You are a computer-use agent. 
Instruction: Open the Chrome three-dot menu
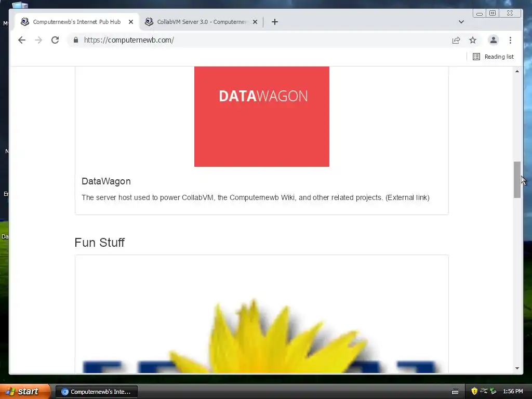click(510, 40)
